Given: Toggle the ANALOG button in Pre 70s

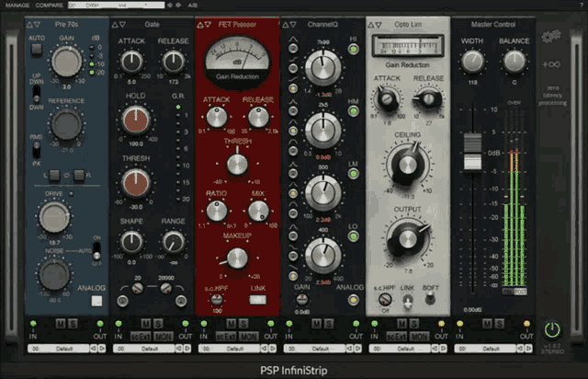Looking at the screenshot, I should pos(96,301).
